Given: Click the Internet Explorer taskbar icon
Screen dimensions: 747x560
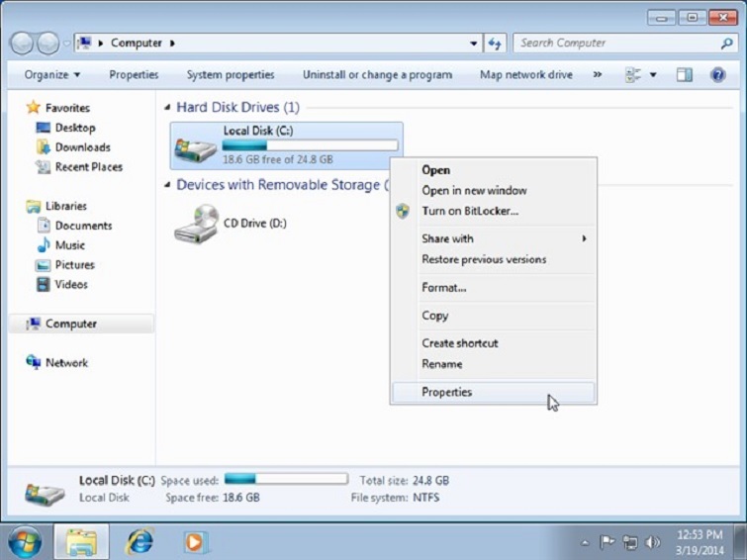Looking at the screenshot, I should pos(140,541).
